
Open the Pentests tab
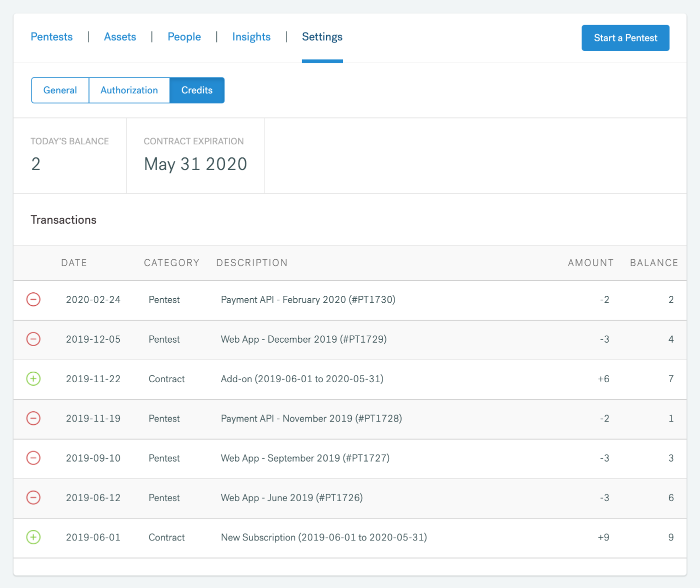pos(51,37)
